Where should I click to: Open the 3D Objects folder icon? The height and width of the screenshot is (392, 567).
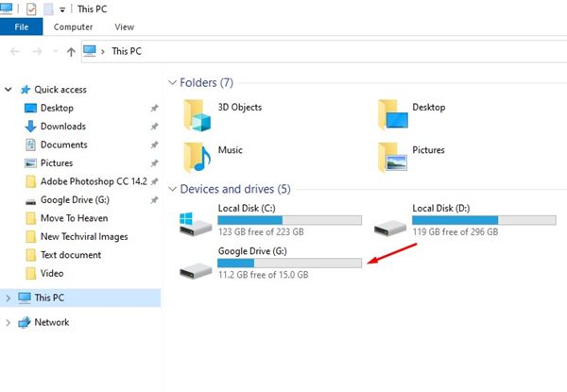coord(198,115)
